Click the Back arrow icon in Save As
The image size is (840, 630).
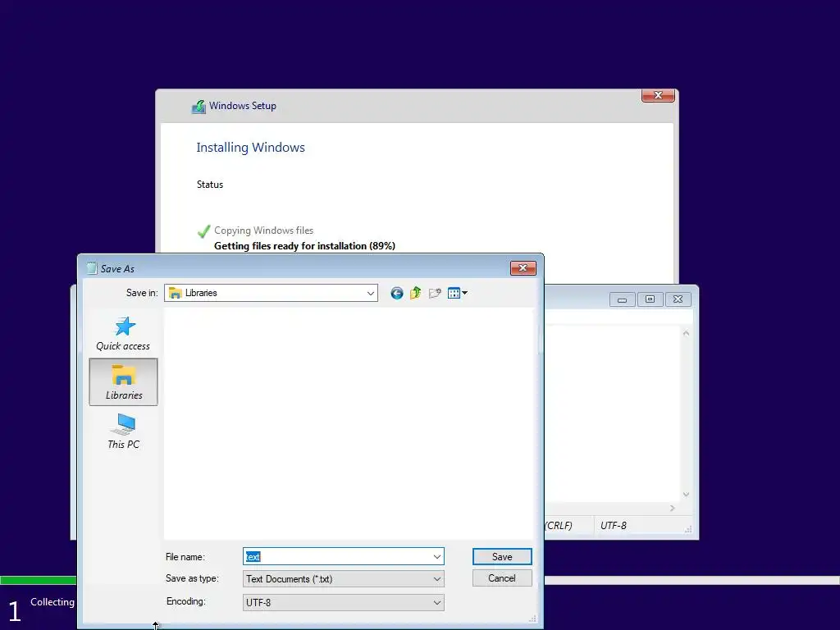[x=396, y=293]
